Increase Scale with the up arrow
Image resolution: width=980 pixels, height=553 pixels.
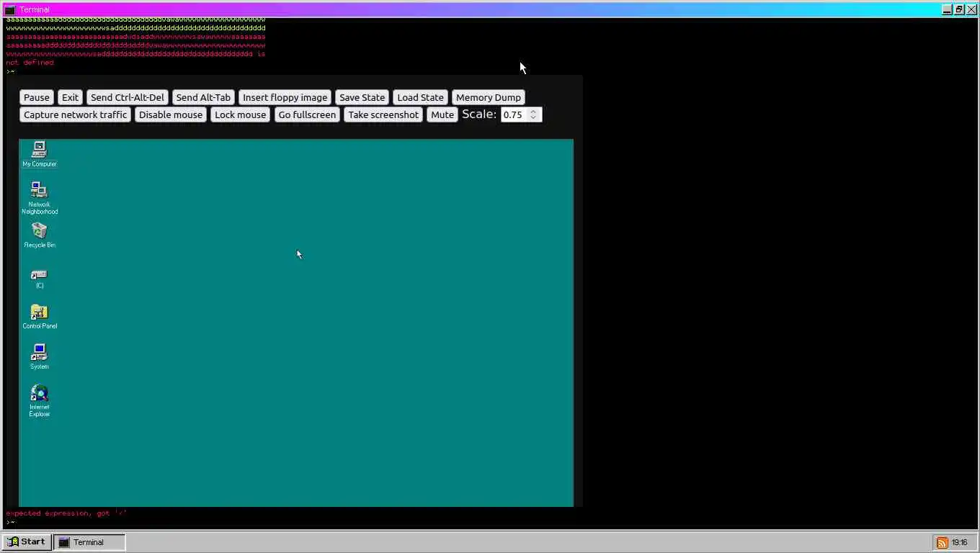(x=533, y=112)
